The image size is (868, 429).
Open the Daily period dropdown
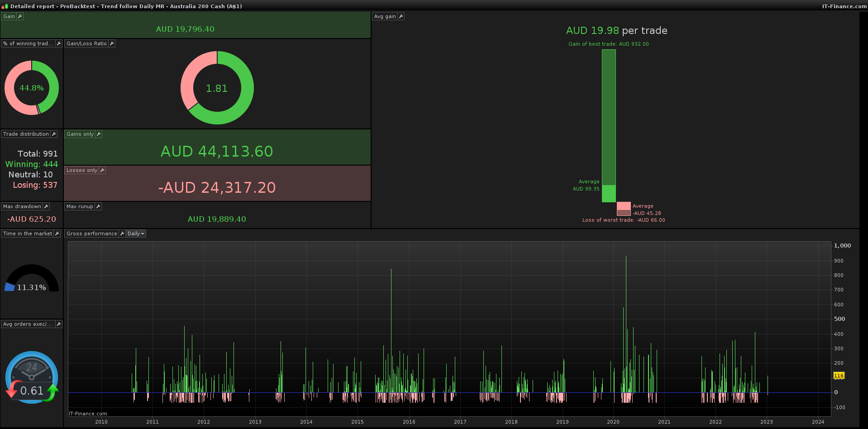(136, 234)
